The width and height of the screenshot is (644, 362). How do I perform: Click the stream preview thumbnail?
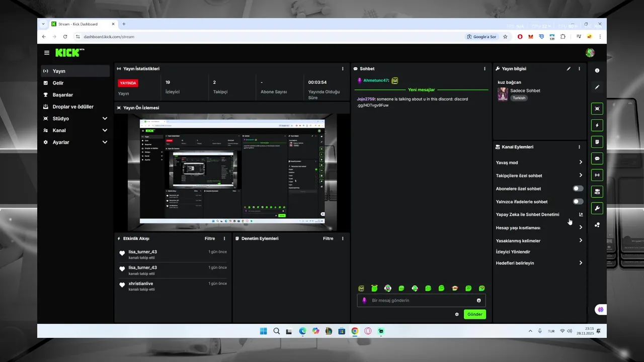coord(232,173)
